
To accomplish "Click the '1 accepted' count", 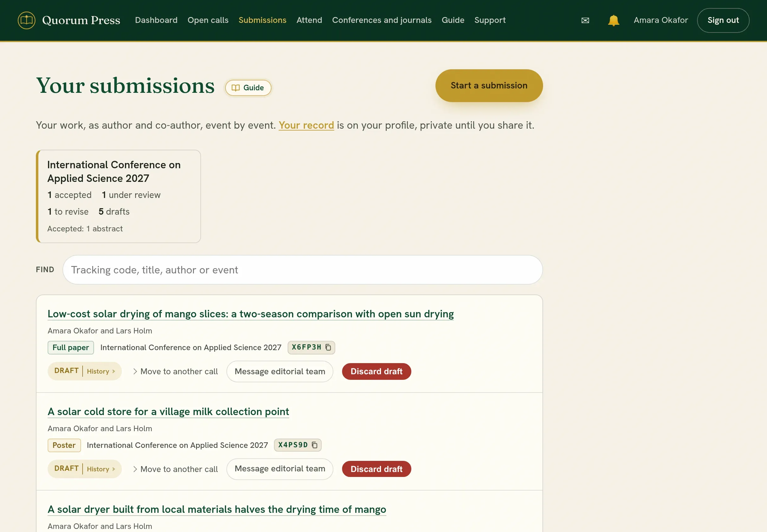I will coord(69,195).
